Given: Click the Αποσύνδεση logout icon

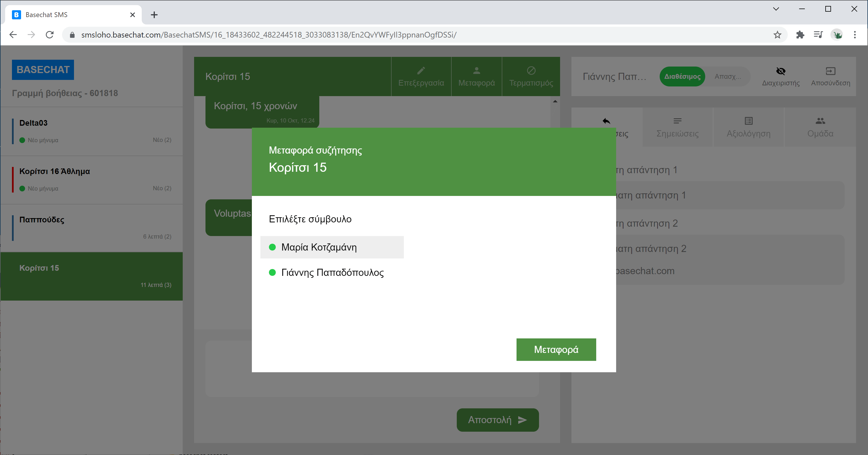Looking at the screenshot, I should pos(830,71).
